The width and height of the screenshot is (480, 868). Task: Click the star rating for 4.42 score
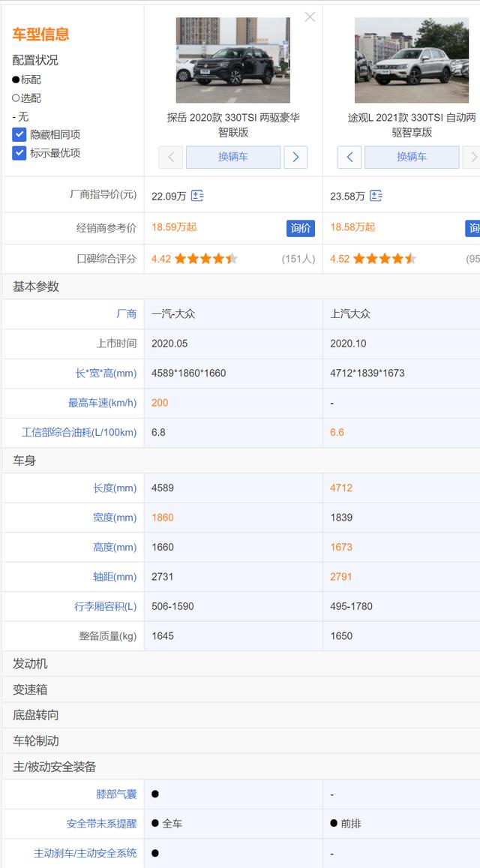pyautogui.click(x=206, y=259)
